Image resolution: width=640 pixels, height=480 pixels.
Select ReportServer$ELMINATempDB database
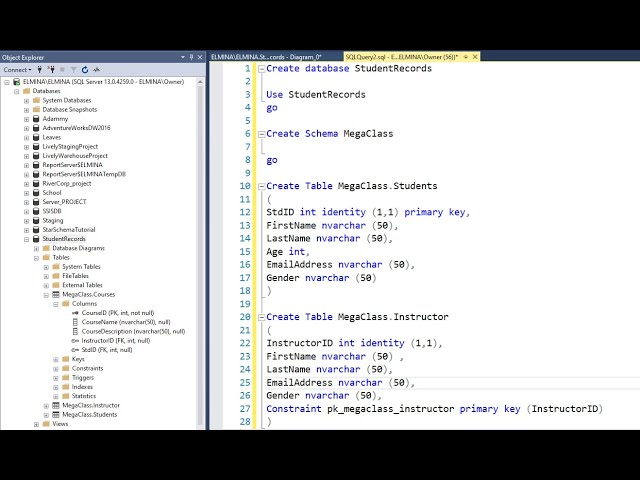pos(84,174)
